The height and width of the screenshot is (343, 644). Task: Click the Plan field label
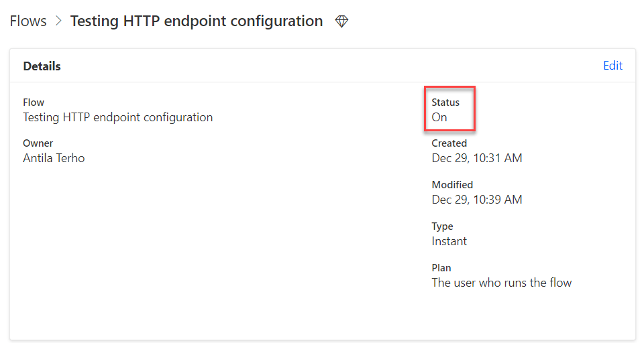pos(441,268)
